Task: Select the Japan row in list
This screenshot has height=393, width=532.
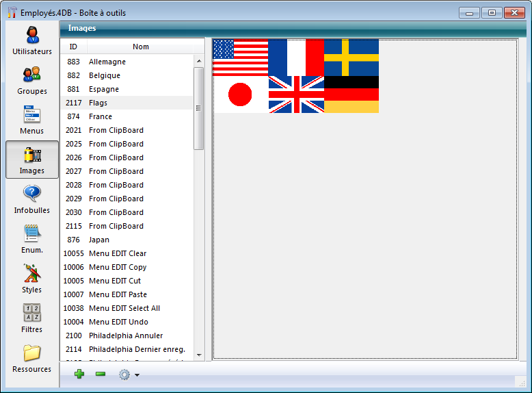Action: (x=99, y=240)
